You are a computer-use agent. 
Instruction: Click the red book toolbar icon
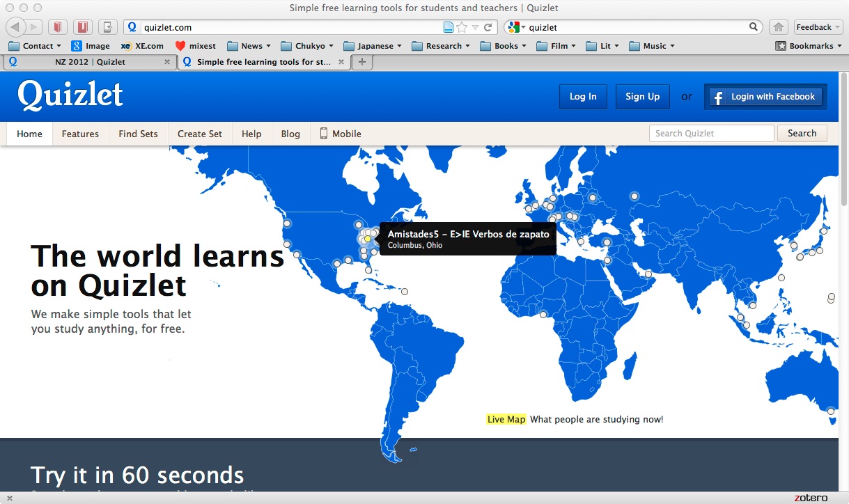(59, 27)
